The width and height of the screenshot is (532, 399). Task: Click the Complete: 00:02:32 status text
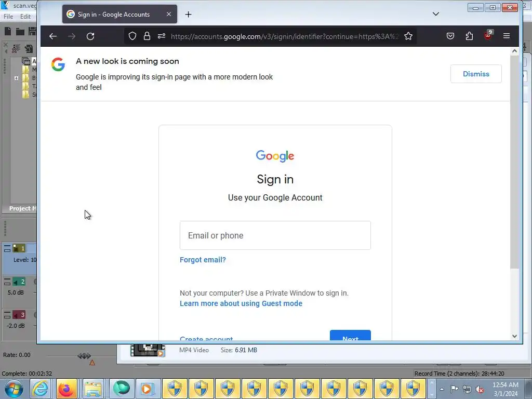(x=27, y=374)
